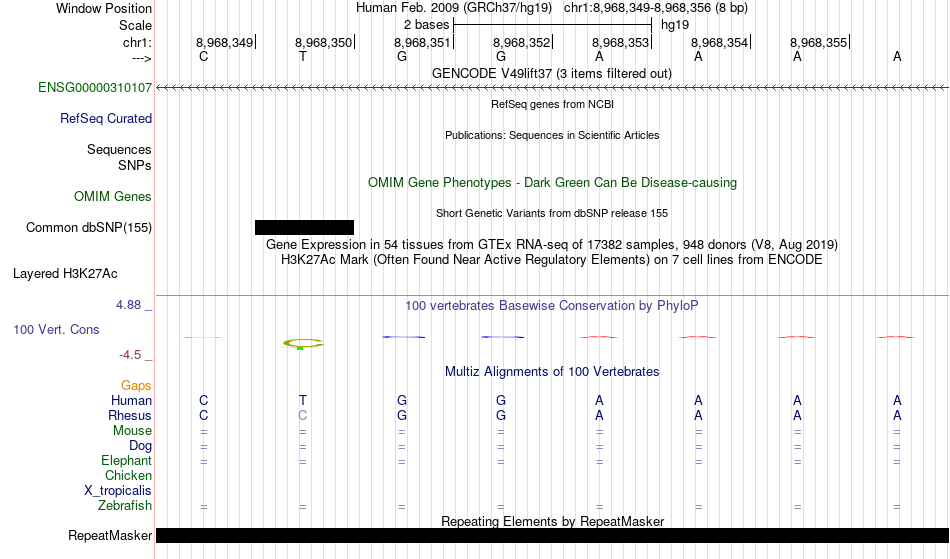Click the Scale label

click(x=136, y=25)
